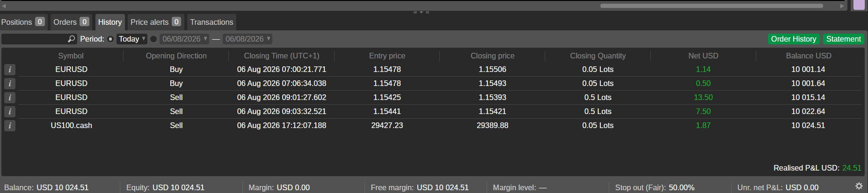Open info for EURUSD Sell 7.50 trade
Viewport: 868px width, 193px height.
(x=10, y=112)
